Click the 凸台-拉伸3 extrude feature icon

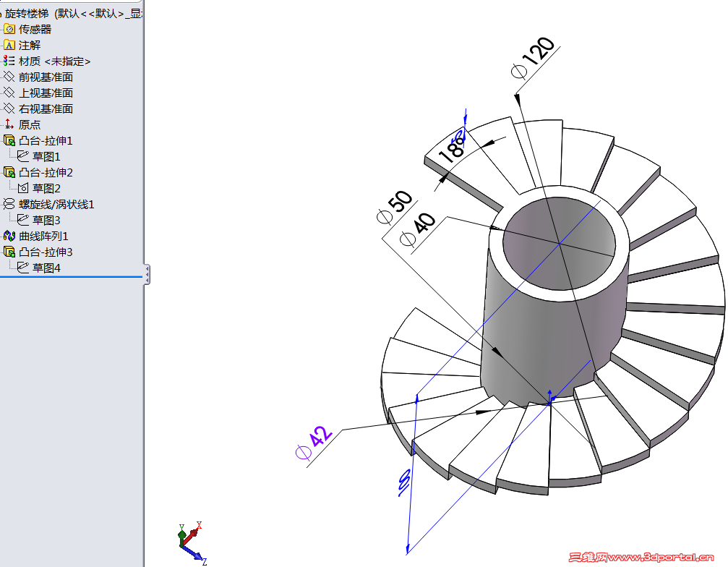coord(9,252)
